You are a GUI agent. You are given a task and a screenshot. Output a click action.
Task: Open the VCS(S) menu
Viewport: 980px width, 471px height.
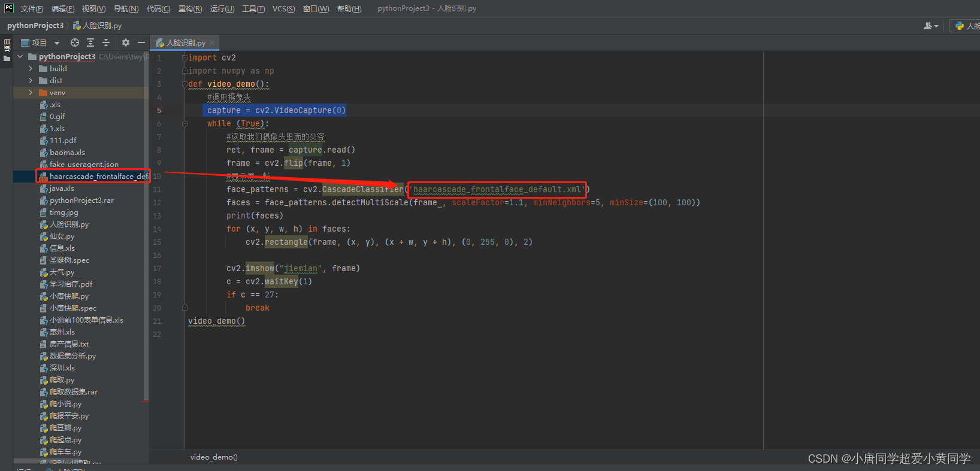click(284, 8)
